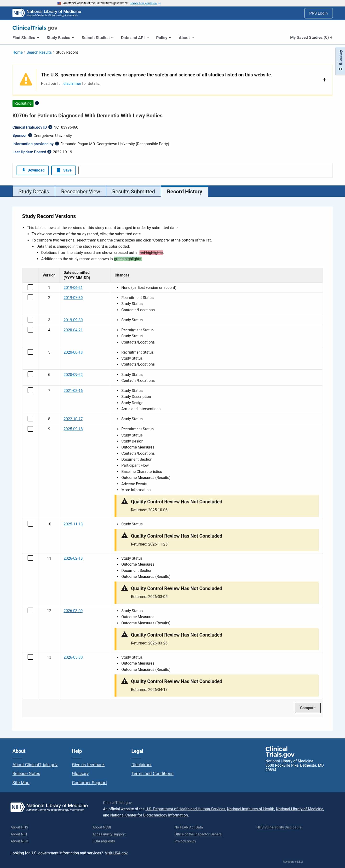Screen dimensions: 345x868
Task: Switch to the Study Details tab
Action: coord(34,191)
